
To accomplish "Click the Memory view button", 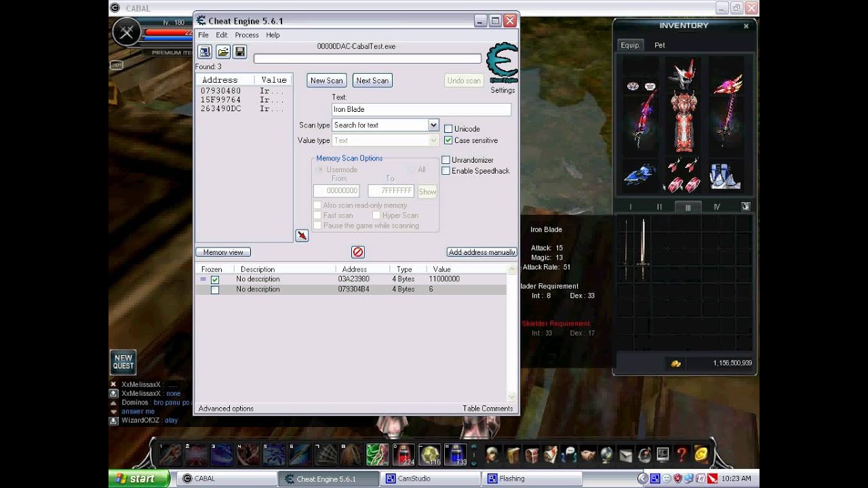I will point(223,252).
